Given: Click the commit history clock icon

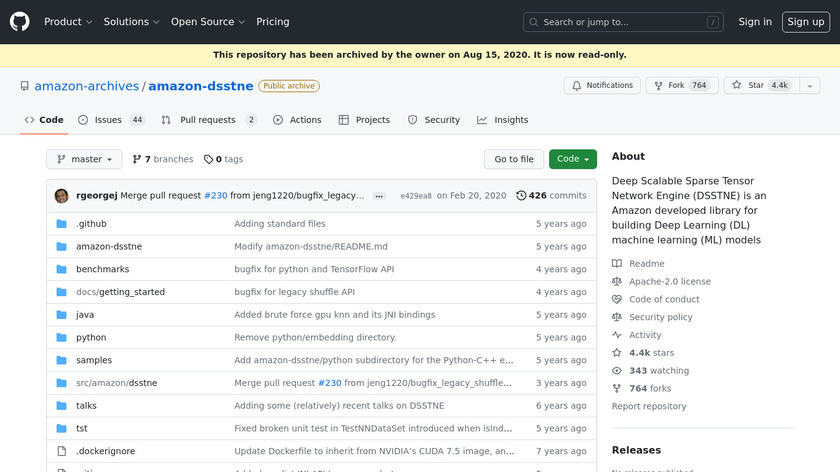Looking at the screenshot, I should (521, 196).
